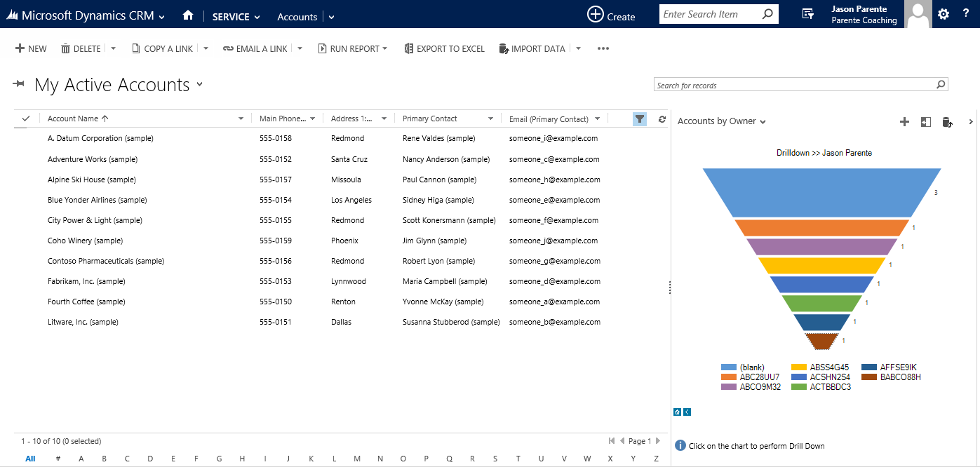Click in the Enter Search Item field
The height and width of the screenshot is (467, 980).
click(710, 14)
